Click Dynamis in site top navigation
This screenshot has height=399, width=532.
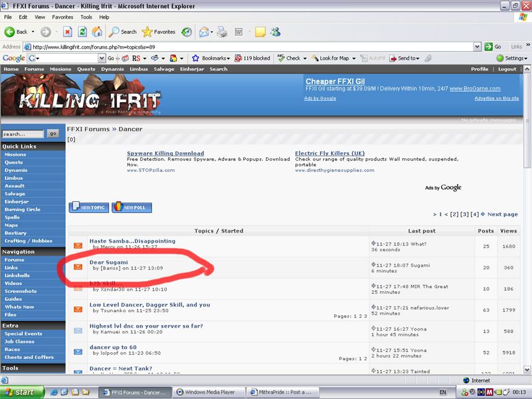tap(112, 69)
